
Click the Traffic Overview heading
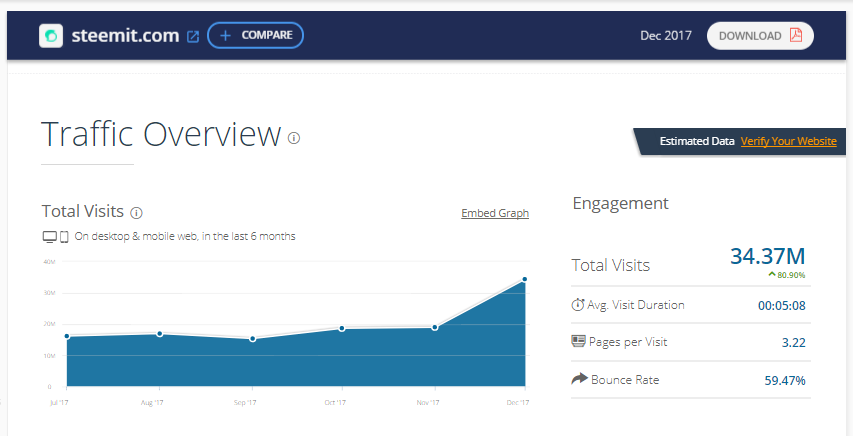pyautogui.click(x=161, y=134)
